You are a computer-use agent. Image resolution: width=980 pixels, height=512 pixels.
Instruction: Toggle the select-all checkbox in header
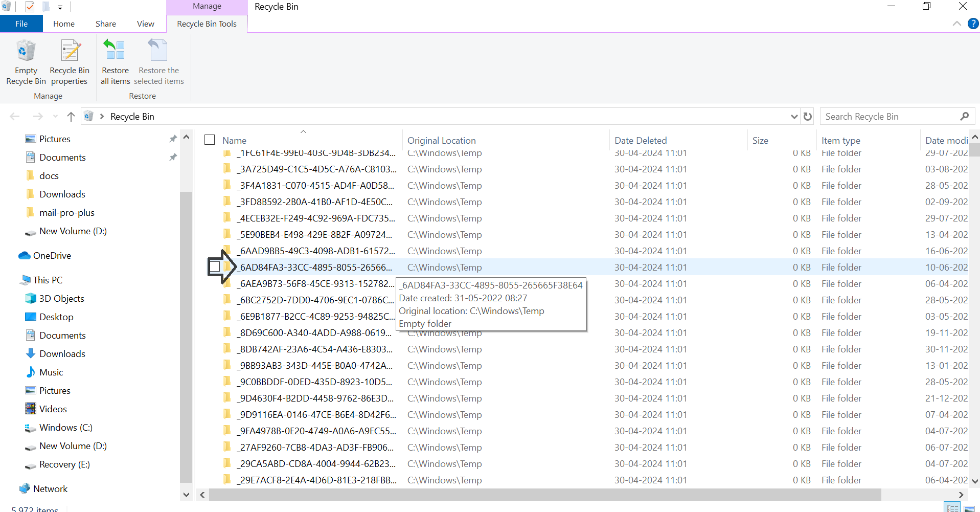click(210, 140)
